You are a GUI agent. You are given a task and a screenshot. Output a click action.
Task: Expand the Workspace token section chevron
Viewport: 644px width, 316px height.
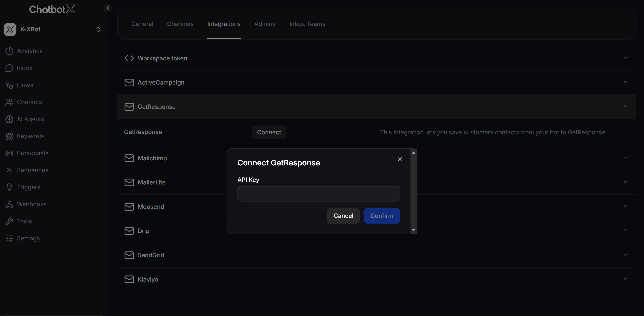point(625,57)
